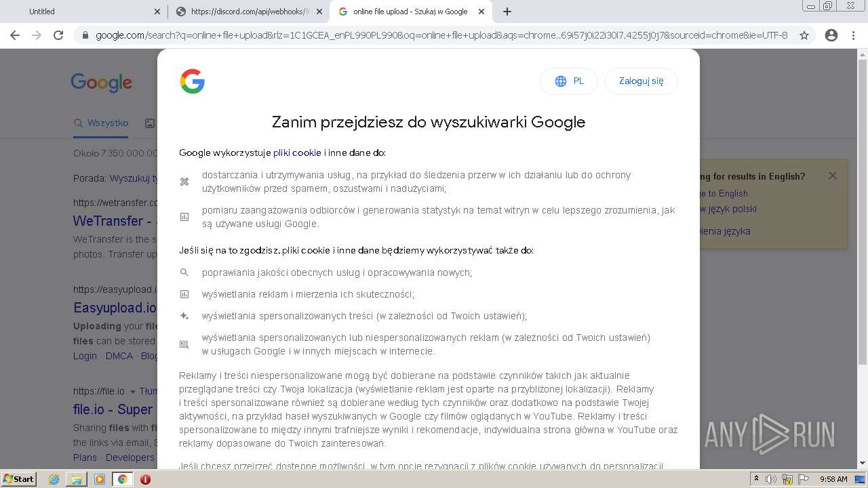
Task: Open the Login sublink under Easyupload
Action: [x=85, y=356]
